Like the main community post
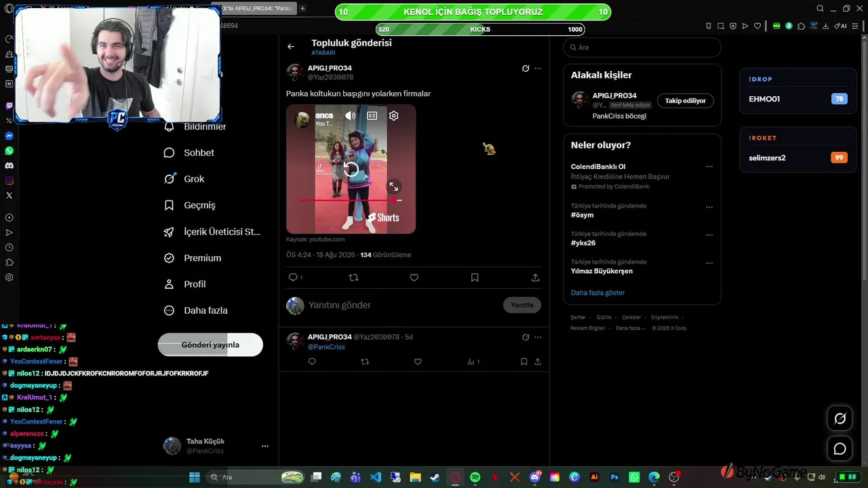The height and width of the screenshot is (488, 868). click(x=414, y=277)
